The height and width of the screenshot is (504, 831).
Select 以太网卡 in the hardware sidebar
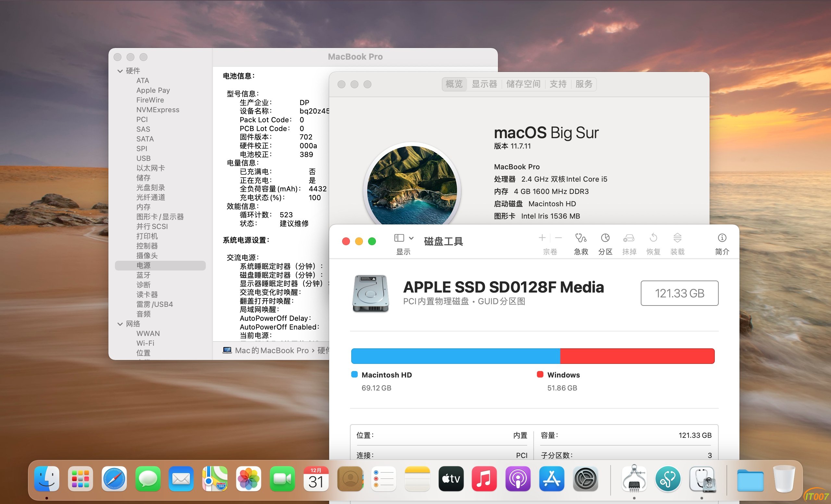pos(150,168)
